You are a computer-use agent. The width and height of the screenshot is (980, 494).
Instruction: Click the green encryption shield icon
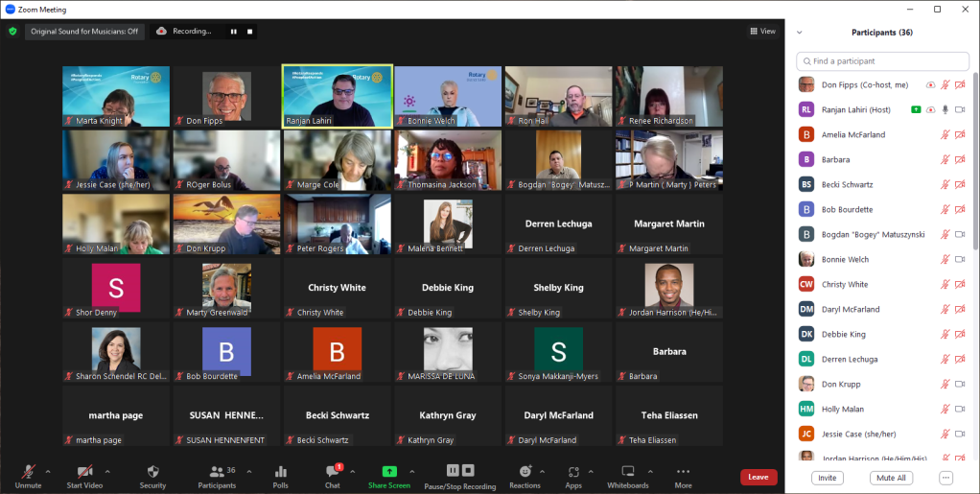tap(12, 31)
